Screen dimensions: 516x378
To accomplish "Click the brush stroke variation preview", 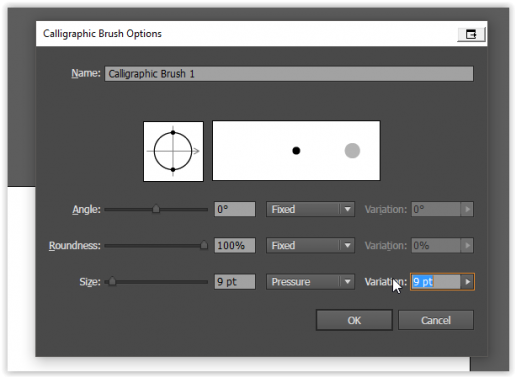I will click(296, 151).
